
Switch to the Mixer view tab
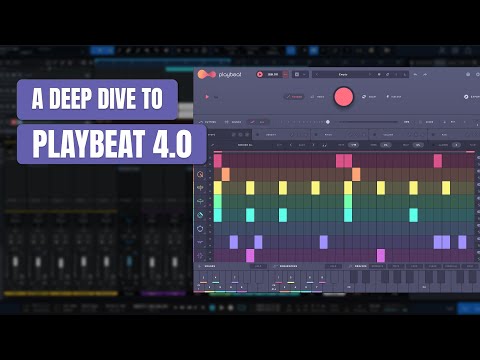click(x=233, y=122)
